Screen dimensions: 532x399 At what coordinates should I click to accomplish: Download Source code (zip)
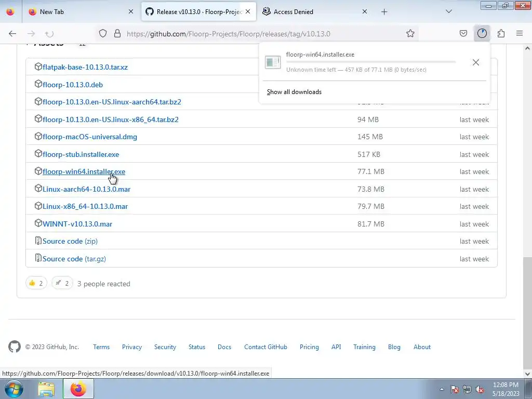pos(70,241)
